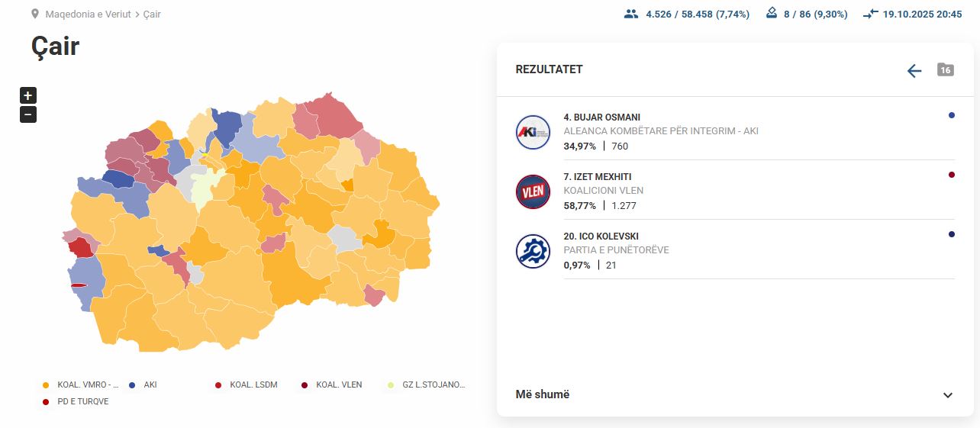This screenshot has width=980, height=428.
Task: Select the Çair breadcrumb item
Action: click(x=152, y=14)
